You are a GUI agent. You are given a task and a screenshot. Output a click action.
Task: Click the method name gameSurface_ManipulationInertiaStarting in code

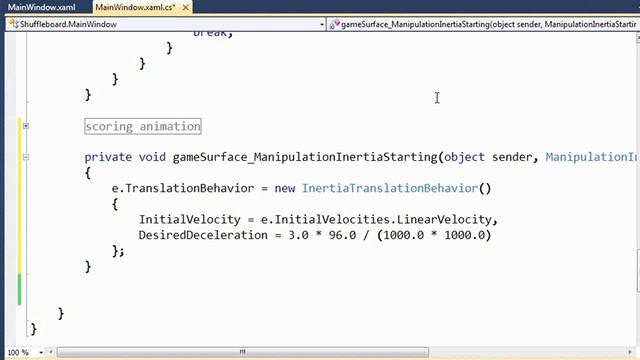pos(305,157)
